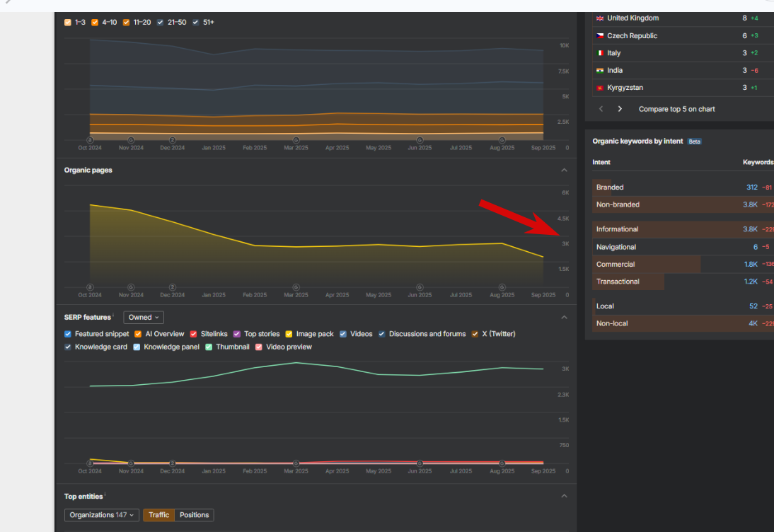
Task: Click the India flag icon
Action: coord(600,71)
